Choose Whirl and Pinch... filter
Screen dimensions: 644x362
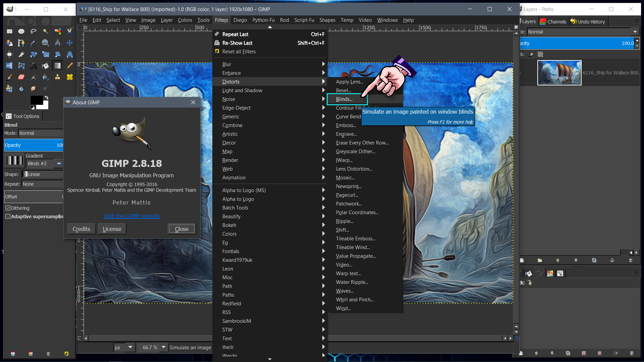click(355, 299)
